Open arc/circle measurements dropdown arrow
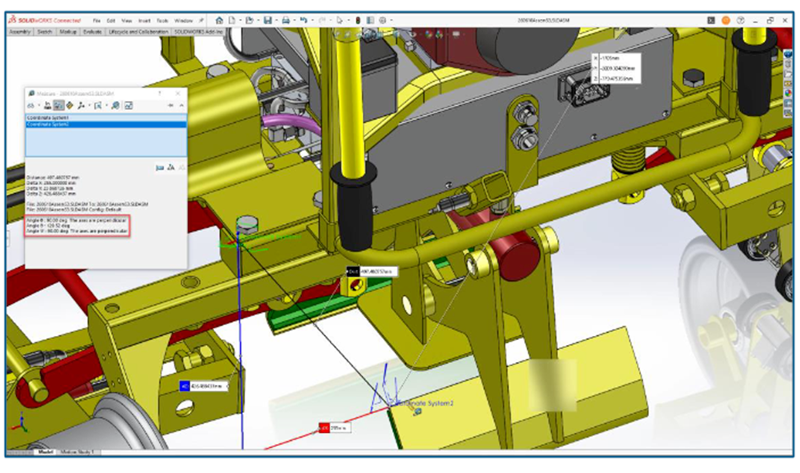This screenshot has width=800, height=473. pyautogui.click(x=39, y=106)
